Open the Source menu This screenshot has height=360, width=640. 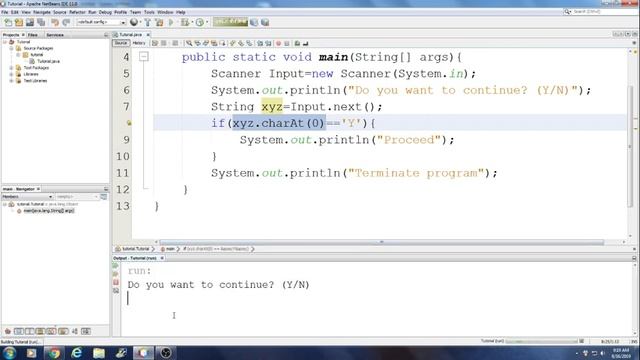tap(59, 12)
